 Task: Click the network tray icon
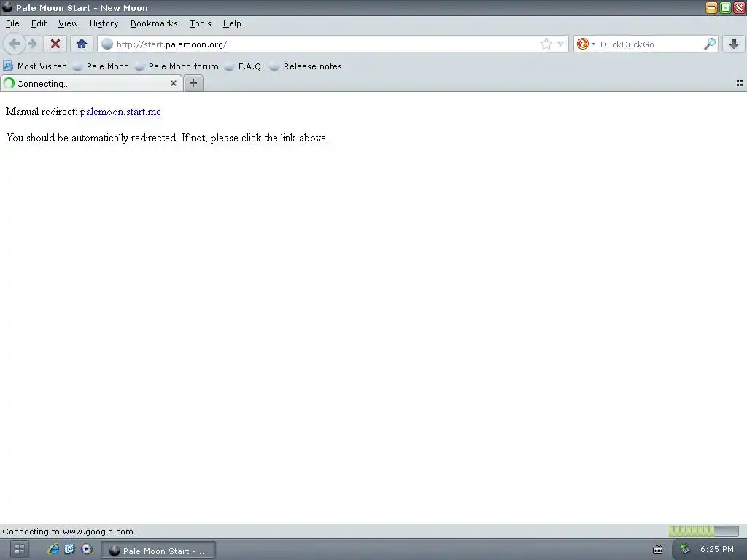click(x=685, y=549)
